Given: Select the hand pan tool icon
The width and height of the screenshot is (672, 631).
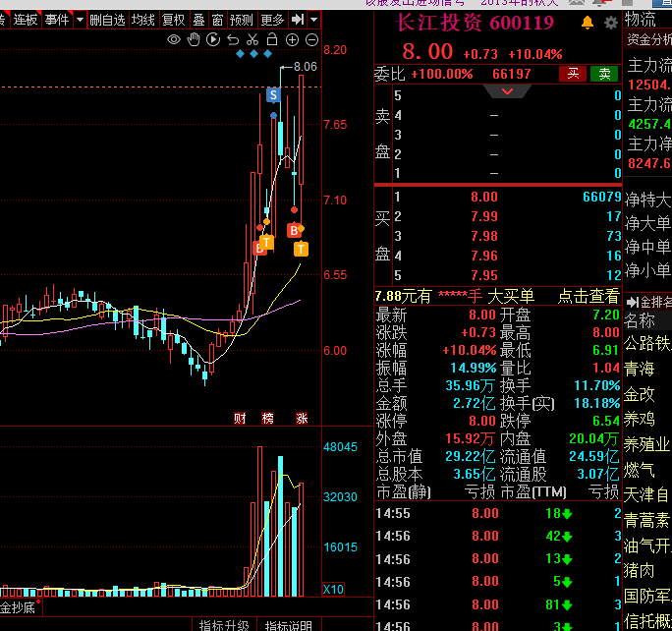Looking at the screenshot, I should (x=194, y=40).
